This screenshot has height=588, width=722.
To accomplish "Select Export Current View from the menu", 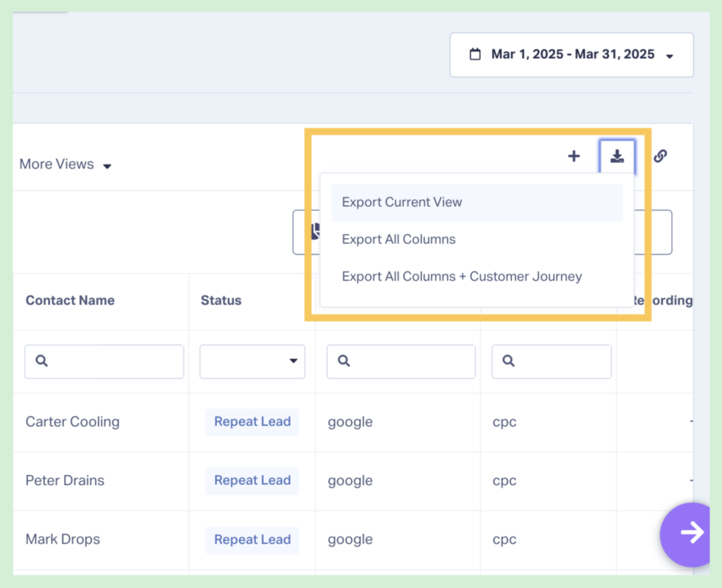I will (401, 202).
